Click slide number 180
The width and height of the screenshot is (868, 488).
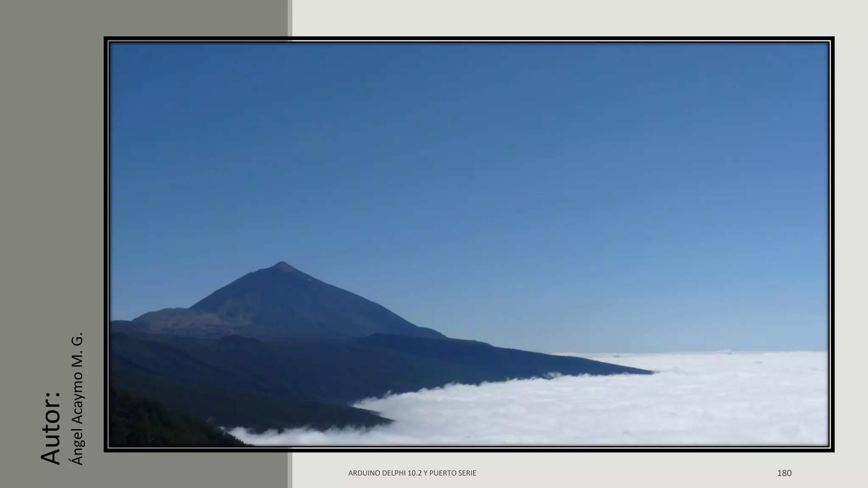(784, 473)
